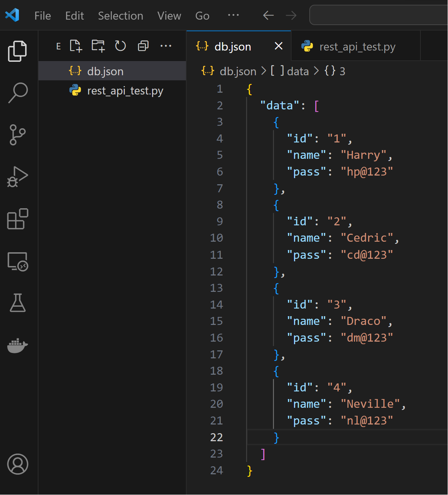
Task: Open the Extensions view
Action: (x=17, y=219)
